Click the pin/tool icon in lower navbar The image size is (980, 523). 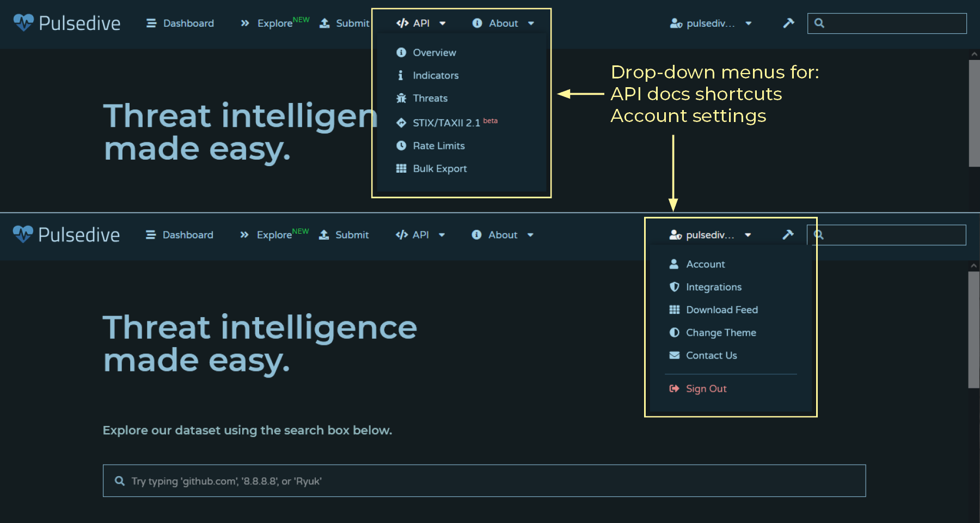788,234
